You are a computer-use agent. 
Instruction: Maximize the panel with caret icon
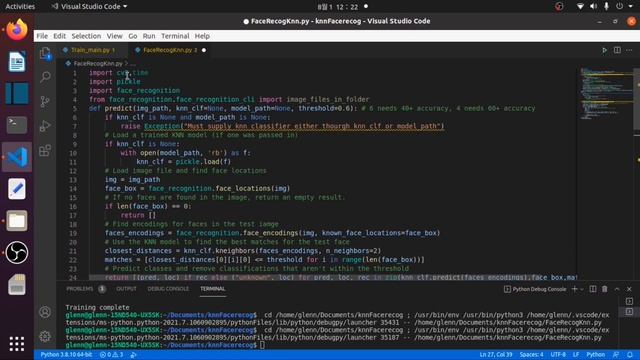617,289
